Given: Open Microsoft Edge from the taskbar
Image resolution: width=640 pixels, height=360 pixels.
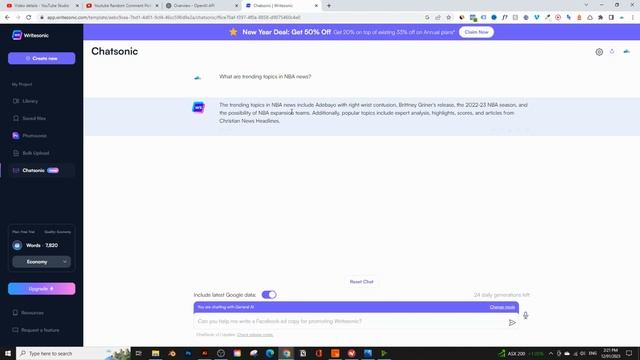Looking at the screenshot, I should 270,353.
